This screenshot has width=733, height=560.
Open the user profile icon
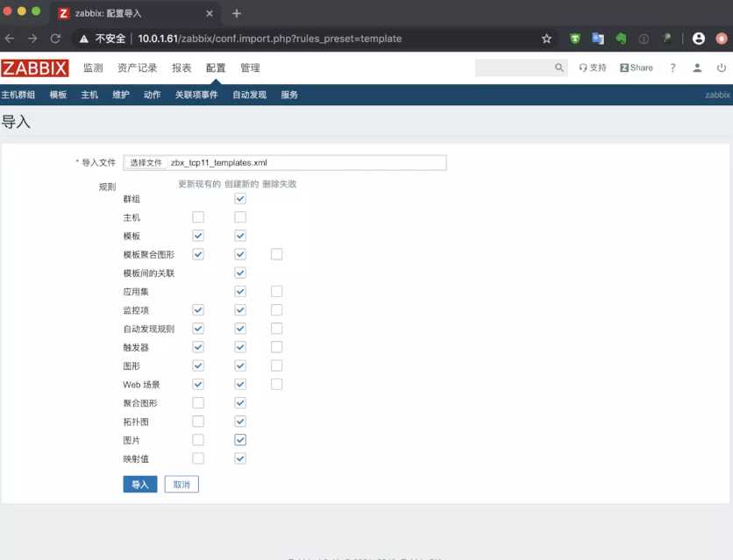click(697, 67)
